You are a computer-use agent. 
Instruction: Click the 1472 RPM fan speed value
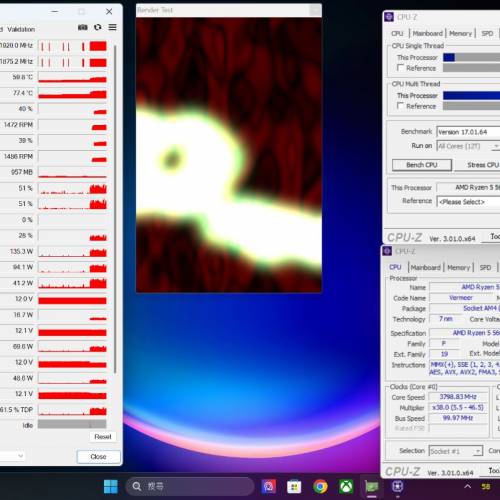(17, 125)
